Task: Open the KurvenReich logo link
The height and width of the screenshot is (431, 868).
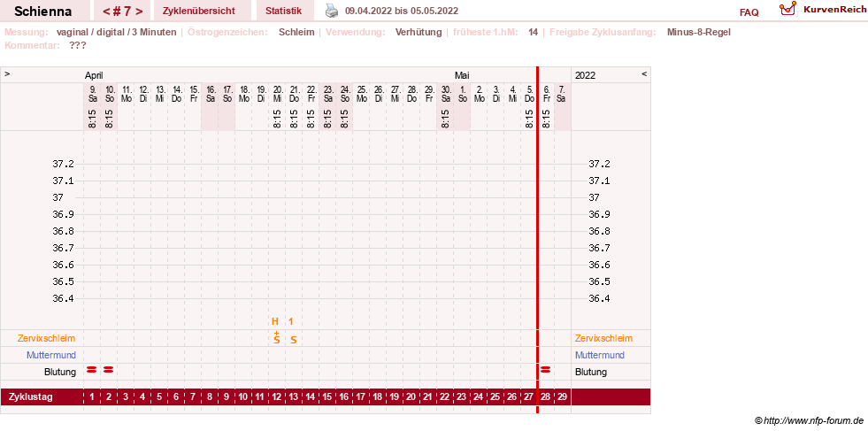Action: (x=823, y=10)
